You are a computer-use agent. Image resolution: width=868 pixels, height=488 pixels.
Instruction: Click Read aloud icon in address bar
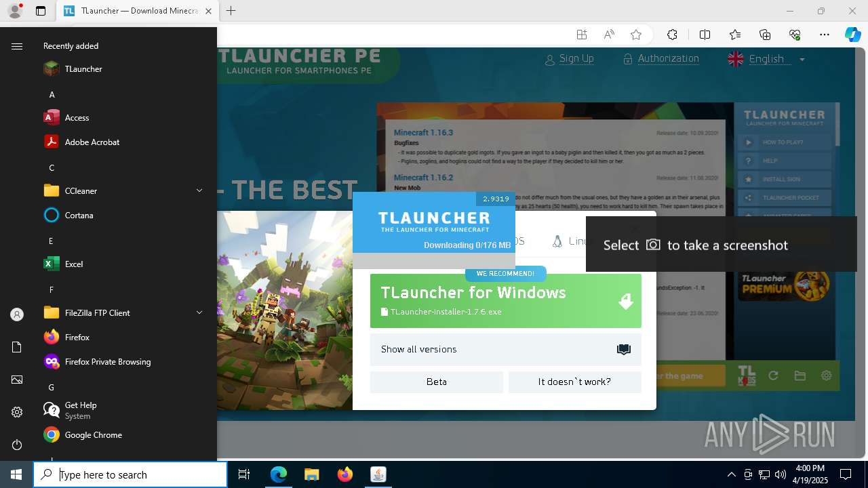(x=609, y=35)
